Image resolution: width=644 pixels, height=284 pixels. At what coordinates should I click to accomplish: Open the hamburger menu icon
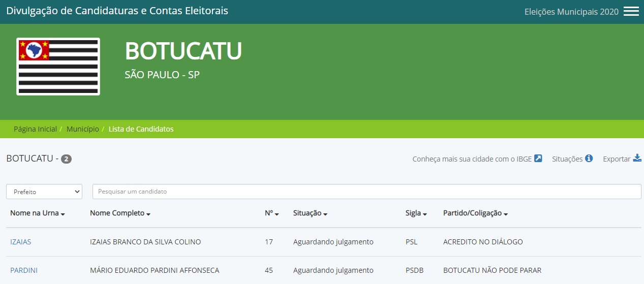tap(631, 12)
